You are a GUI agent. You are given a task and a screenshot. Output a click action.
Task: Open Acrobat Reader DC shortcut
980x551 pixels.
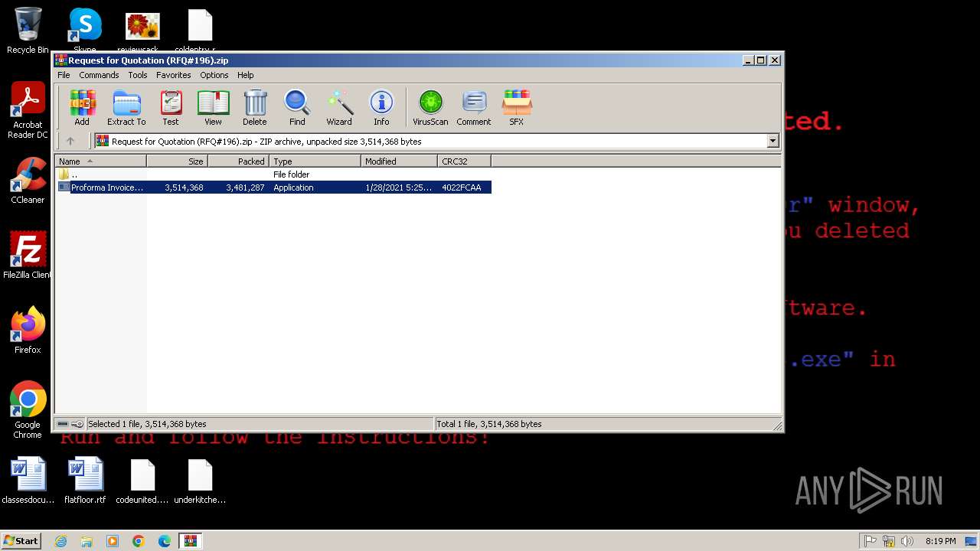28,111
